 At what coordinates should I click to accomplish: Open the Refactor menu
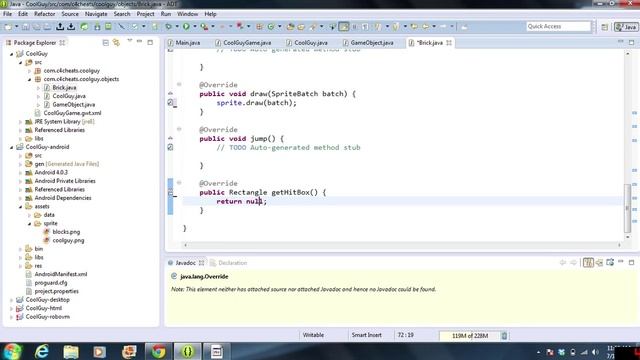(x=44, y=14)
